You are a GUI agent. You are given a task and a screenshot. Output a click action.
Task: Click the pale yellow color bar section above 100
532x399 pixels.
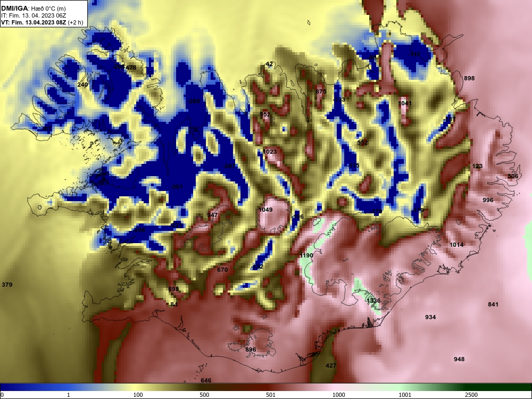(x=136, y=387)
